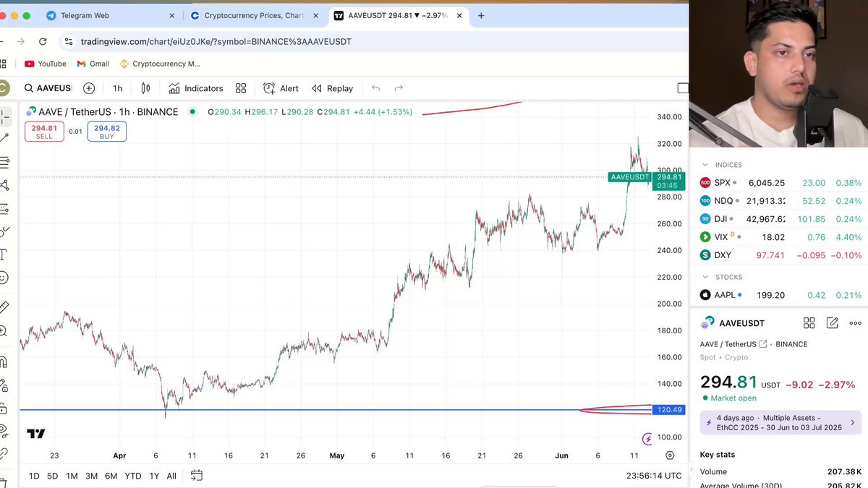This screenshot has height=488, width=868.
Task: Select DJI row in watchlist
Action: 780,219
